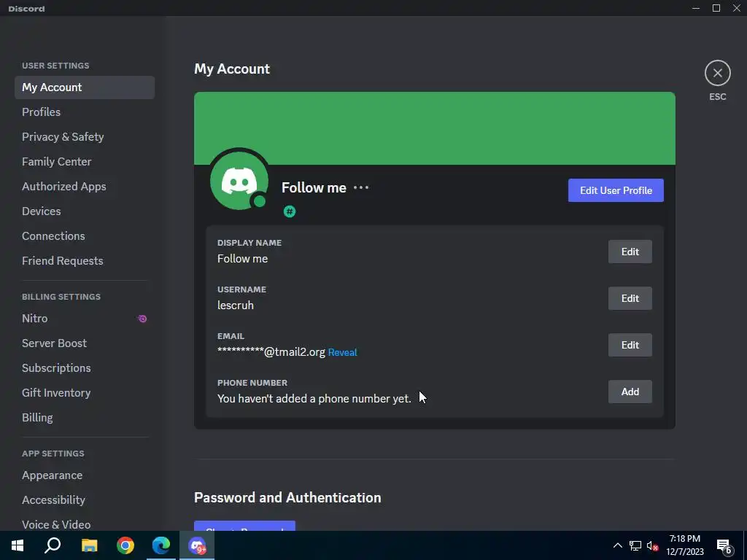Click the taskbar clock and date

[684, 545]
